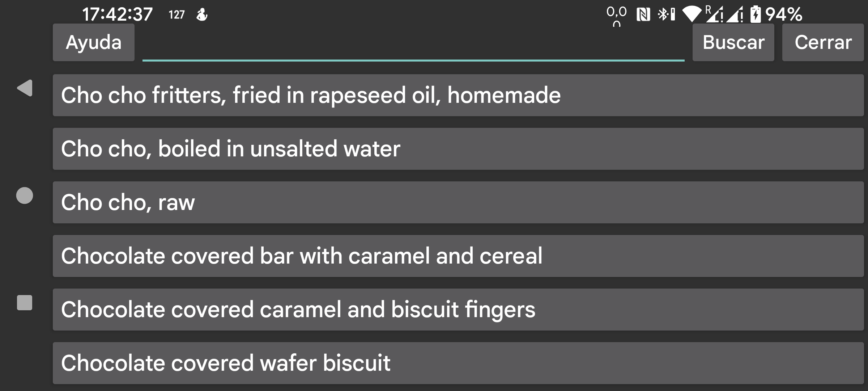Close the search with Cerrar
The height and width of the screenshot is (391, 868).
coord(823,42)
